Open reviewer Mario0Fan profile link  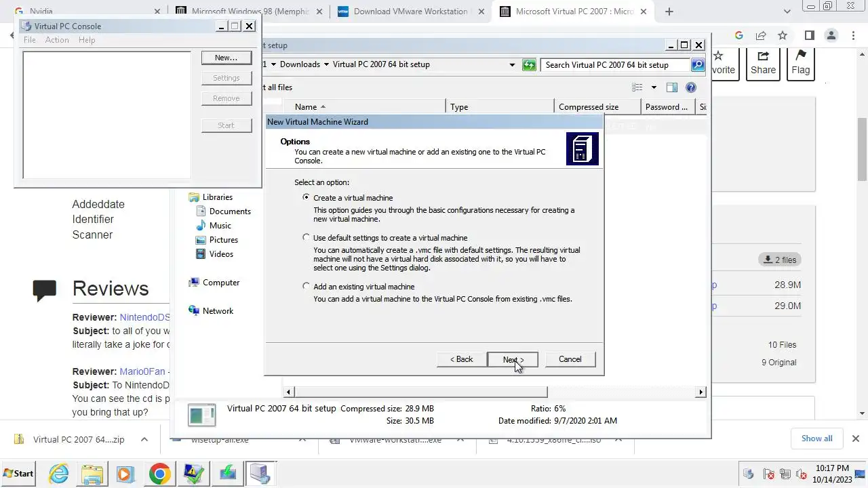pyautogui.click(x=142, y=371)
